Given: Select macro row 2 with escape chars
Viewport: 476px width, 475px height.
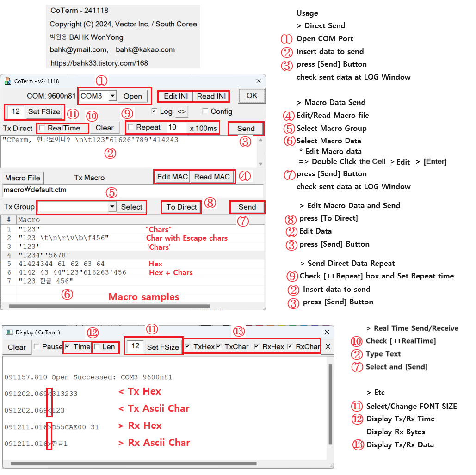Looking at the screenshot, I should point(133,238).
